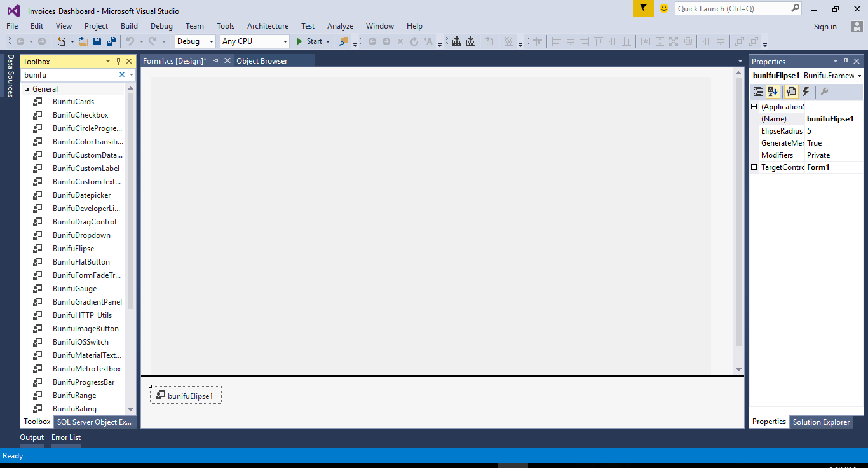
Task: Close the Toolbox panel
Action: (129, 61)
